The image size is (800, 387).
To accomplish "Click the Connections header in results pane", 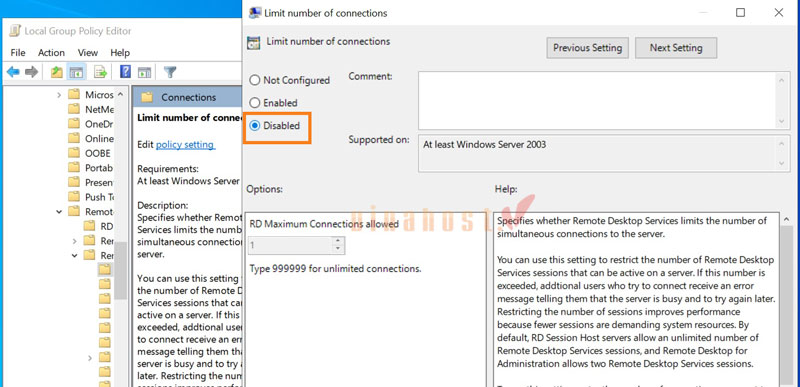I will [189, 97].
